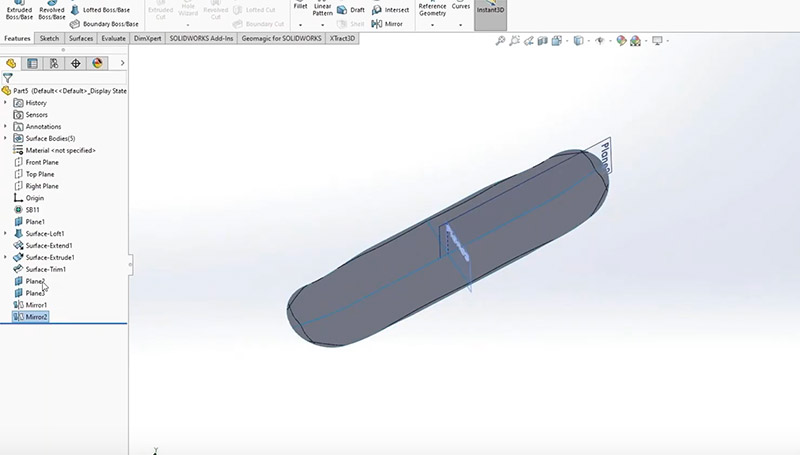Toggle Hide/Show Items eye icon

click(x=599, y=41)
